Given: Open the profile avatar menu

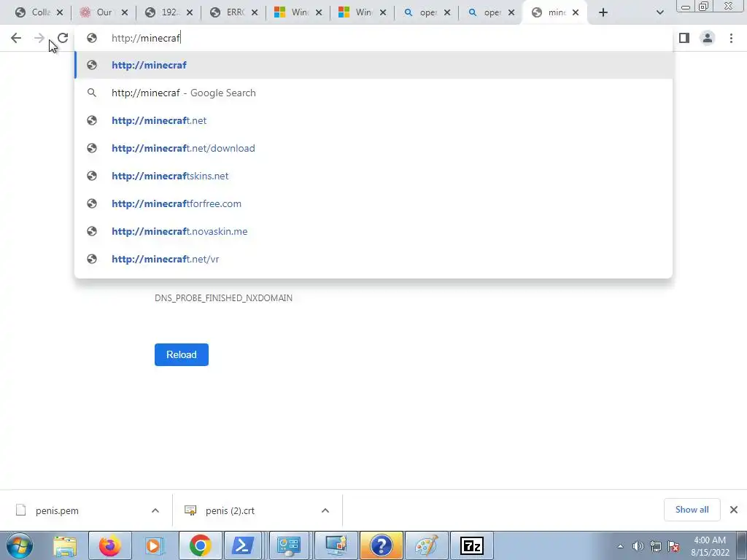Looking at the screenshot, I should click(708, 38).
